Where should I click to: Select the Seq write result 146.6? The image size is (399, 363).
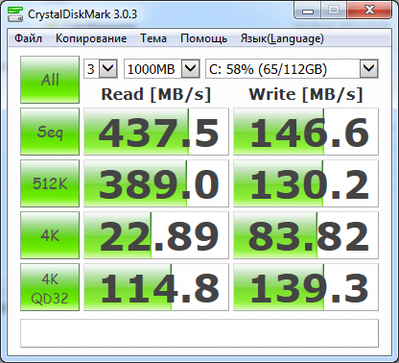click(x=306, y=132)
